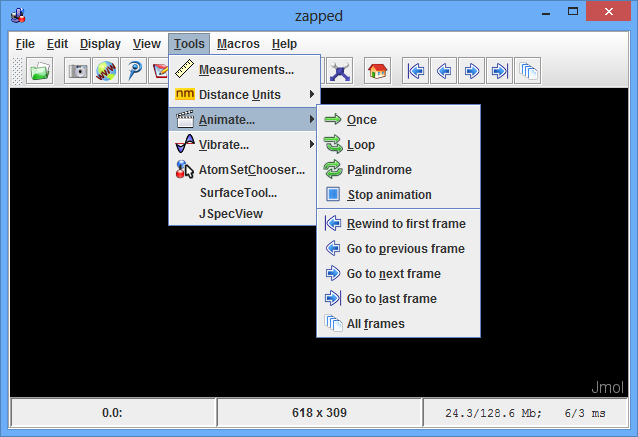Click the green arrow icon beside Once

click(x=333, y=119)
